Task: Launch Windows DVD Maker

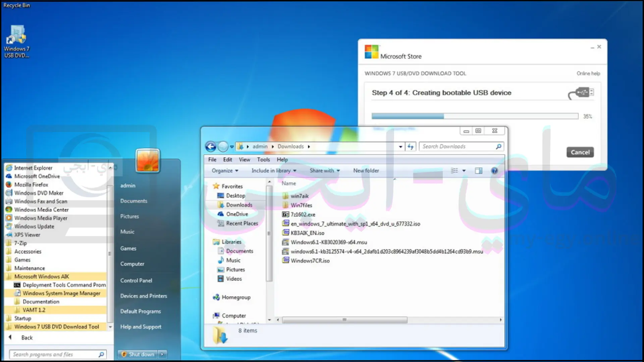Action: coord(35,193)
